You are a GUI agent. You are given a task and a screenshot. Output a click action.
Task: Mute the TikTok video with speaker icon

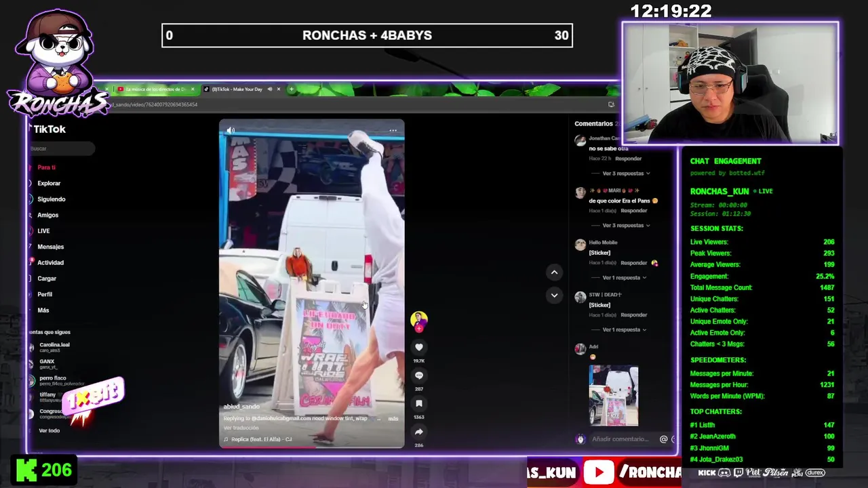pyautogui.click(x=231, y=130)
